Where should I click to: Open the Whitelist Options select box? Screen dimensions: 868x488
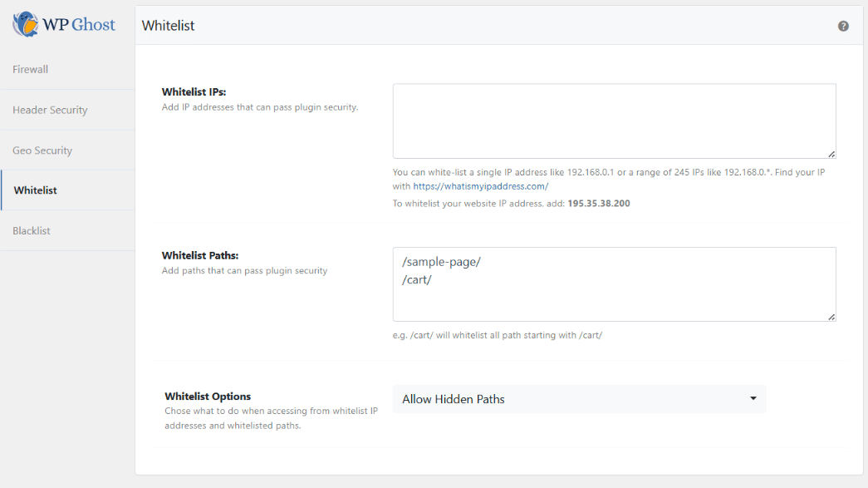[578, 399]
